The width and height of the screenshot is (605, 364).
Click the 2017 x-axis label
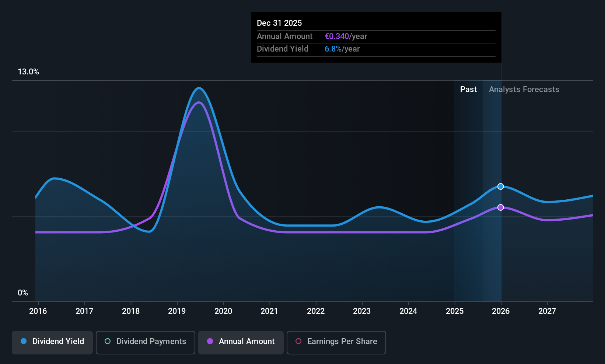[x=84, y=311]
